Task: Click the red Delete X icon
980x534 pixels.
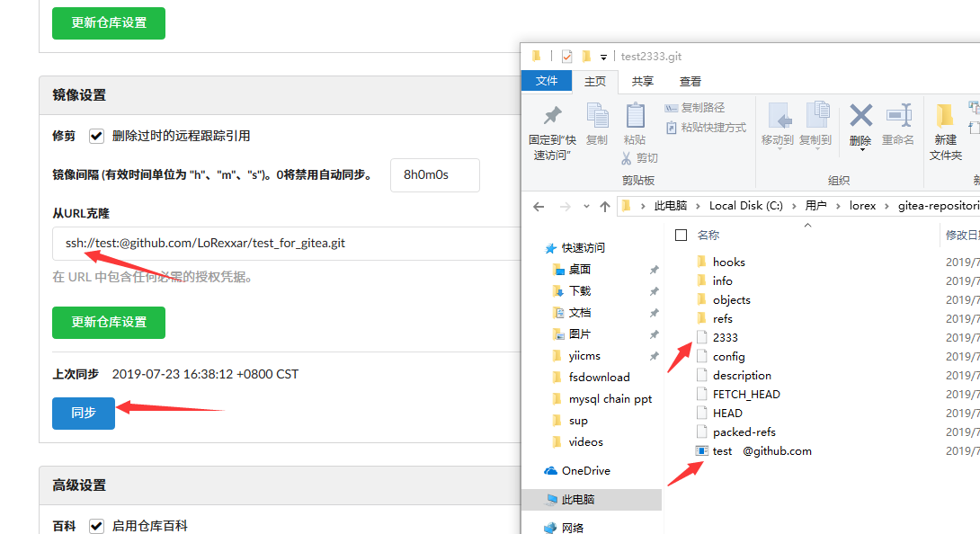Action: pyautogui.click(x=860, y=116)
